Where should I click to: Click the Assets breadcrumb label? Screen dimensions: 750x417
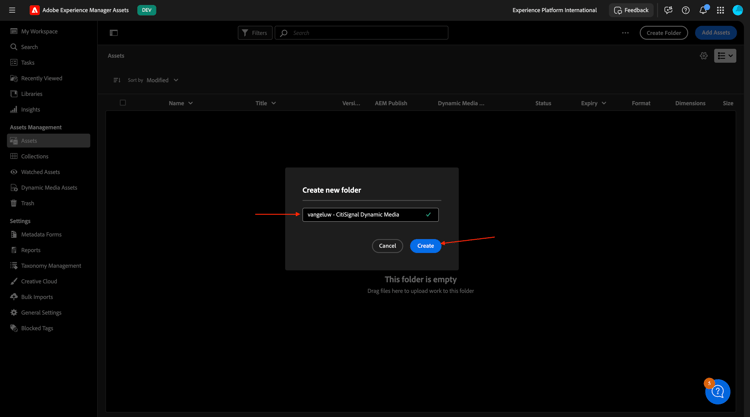click(x=116, y=56)
